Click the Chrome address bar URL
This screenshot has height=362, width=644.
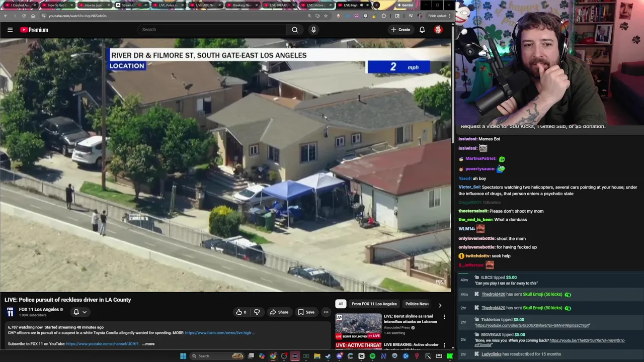[77, 16]
